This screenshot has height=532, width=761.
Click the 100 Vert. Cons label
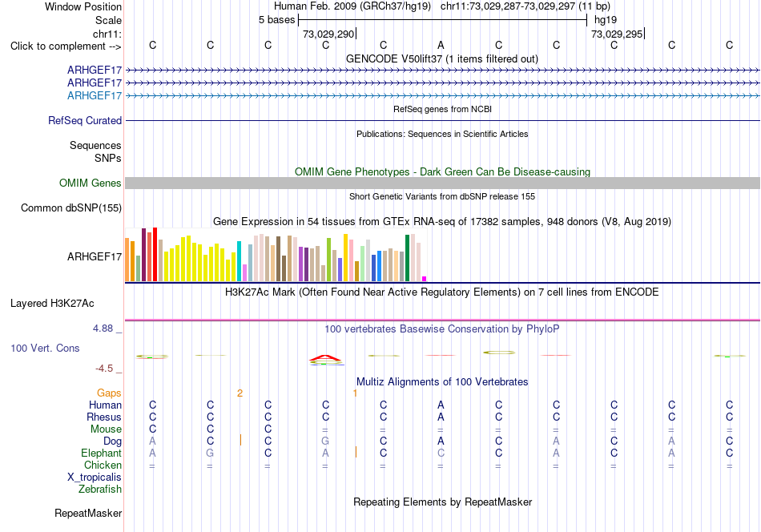[45, 348]
